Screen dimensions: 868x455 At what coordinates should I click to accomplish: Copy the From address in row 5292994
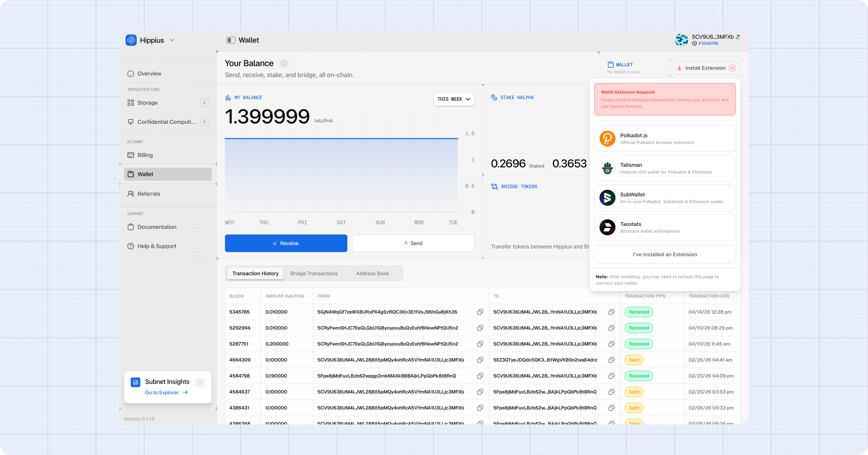pos(480,328)
